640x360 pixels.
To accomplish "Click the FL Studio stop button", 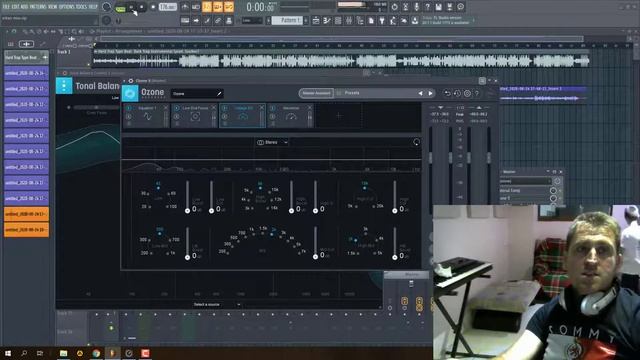I will tap(142, 7).
